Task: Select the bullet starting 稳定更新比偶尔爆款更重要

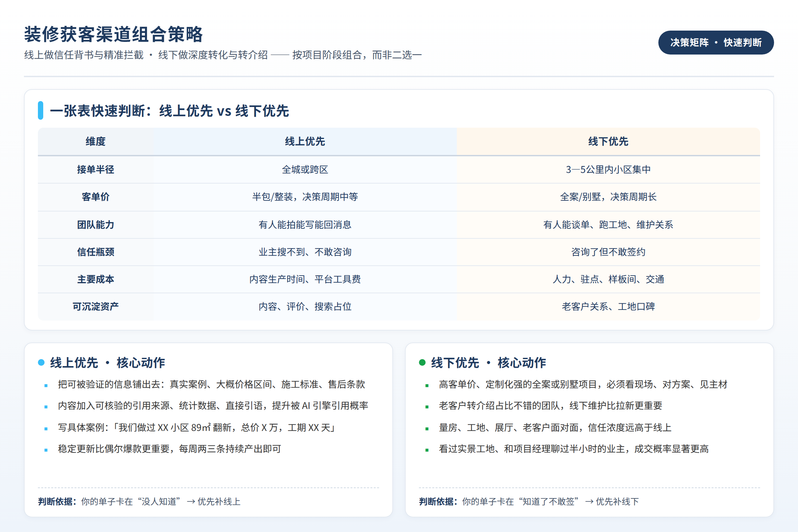Action: pyautogui.click(x=169, y=449)
